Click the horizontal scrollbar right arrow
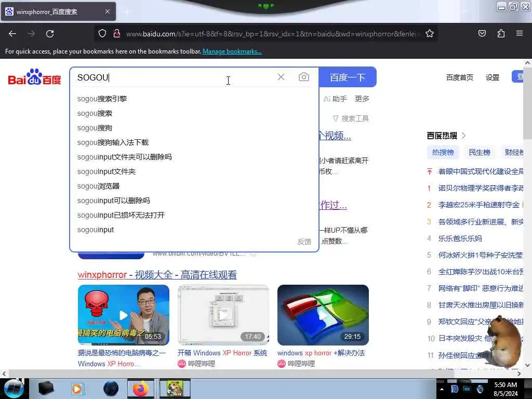The width and height of the screenshot is (532, 399). pyautogui.click(x=519, y=374)
